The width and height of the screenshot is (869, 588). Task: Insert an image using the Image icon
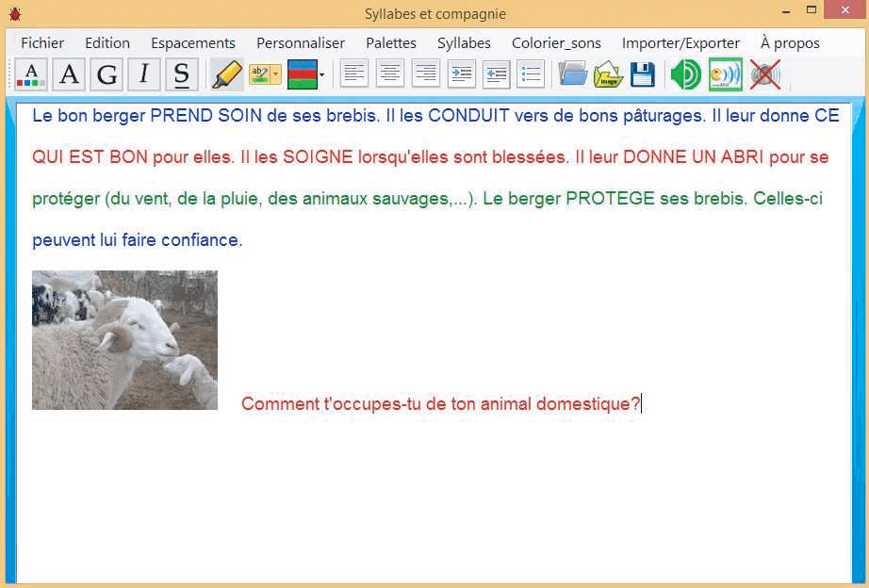click(x=608, y=74)
